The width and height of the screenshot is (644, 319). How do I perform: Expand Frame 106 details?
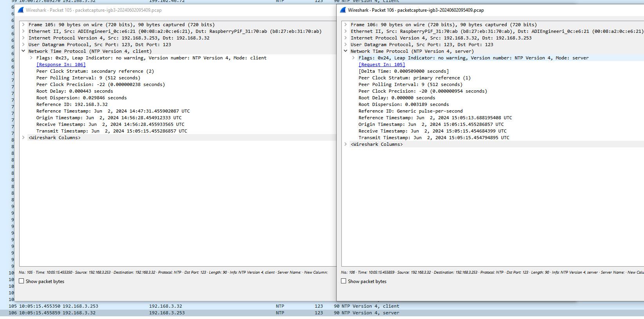coord(346,25)
